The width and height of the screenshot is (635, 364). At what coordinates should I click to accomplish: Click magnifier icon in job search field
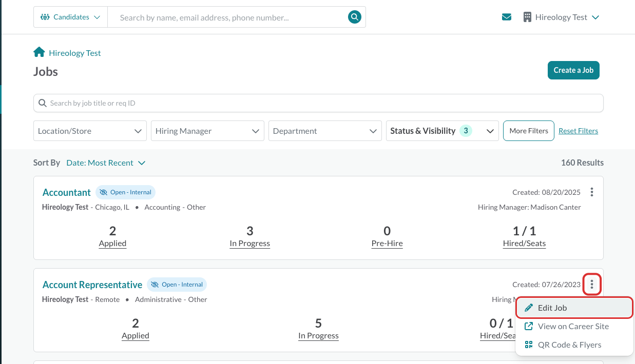tap(42, 103)
